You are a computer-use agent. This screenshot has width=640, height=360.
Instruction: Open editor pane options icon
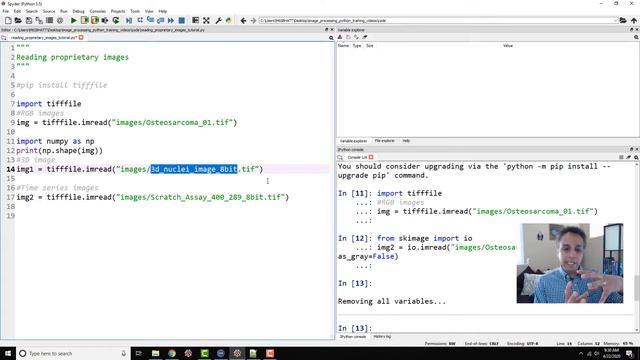[331, 38]
